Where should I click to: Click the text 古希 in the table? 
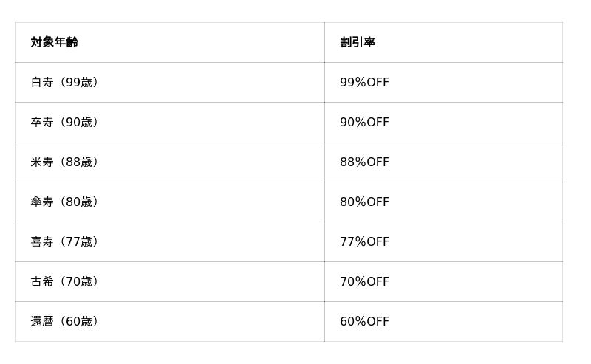pyautogui.click(x=42, y=281)
